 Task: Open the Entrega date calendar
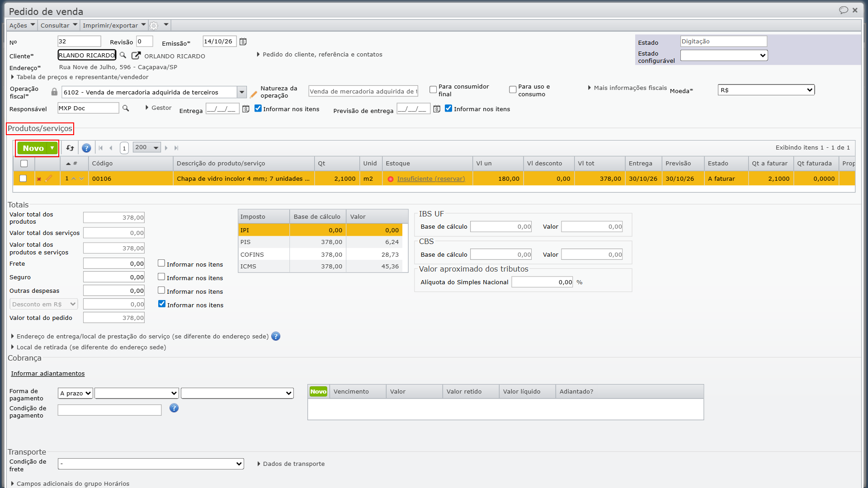click(245, 109)
